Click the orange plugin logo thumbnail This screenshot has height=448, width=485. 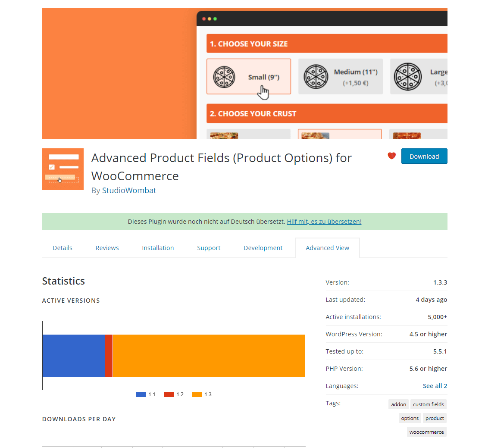(63, 169)
